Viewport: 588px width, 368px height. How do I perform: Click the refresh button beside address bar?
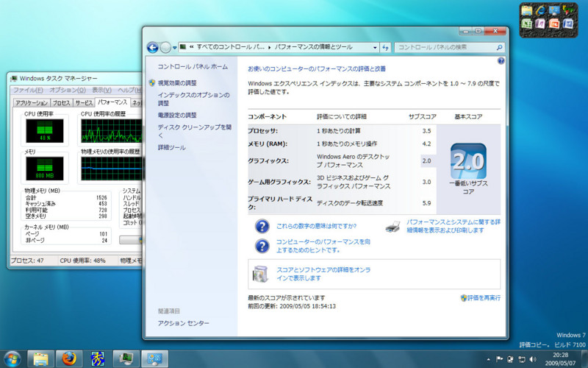pos(385,47)
